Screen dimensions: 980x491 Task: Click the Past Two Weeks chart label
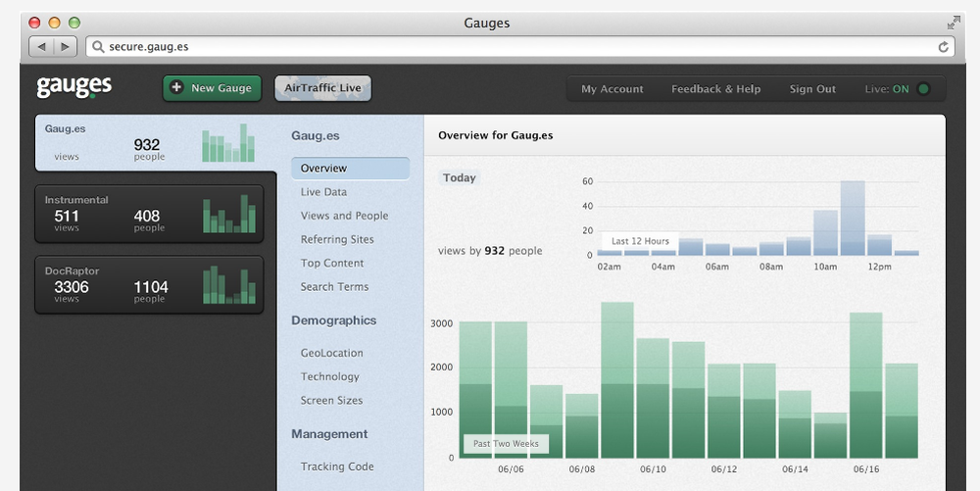pos(506,444)
